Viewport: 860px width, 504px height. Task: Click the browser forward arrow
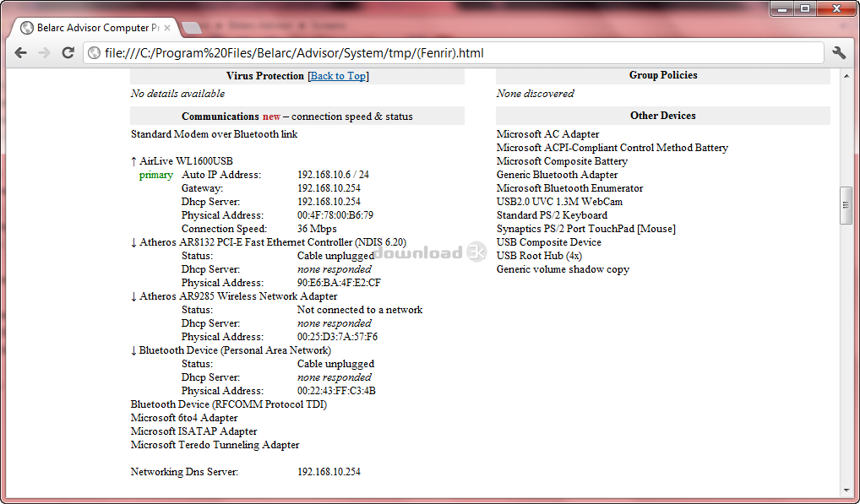pyautogui.click(x=45, y=52)
